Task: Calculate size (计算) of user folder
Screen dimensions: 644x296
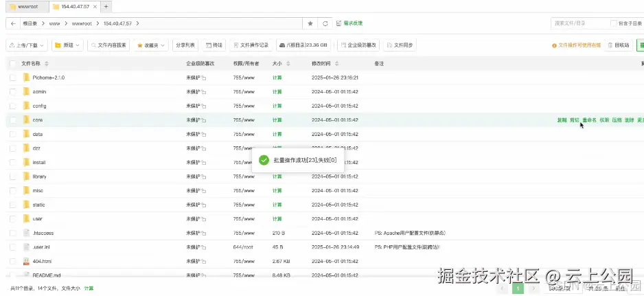Action: click(277, 218)
